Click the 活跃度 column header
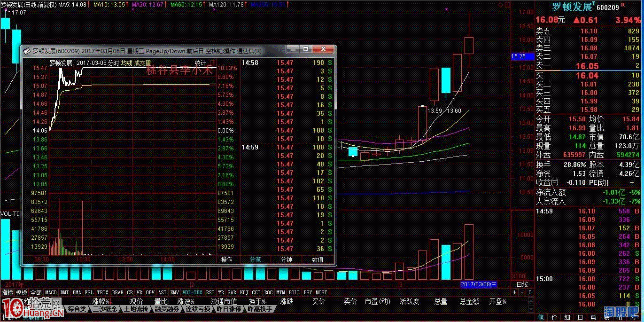Viewport: 644px width, 322px height. pyautogui.click(x=409, y=301)
